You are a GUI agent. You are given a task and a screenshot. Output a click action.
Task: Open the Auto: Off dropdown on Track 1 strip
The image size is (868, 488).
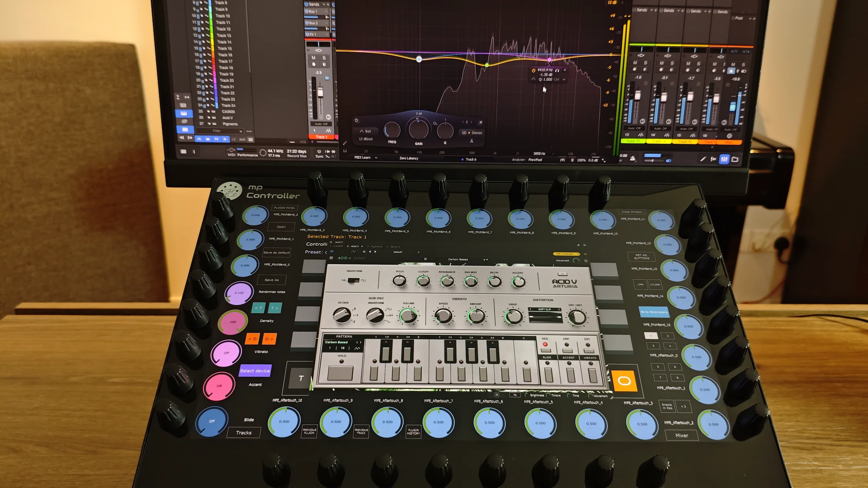[321, 124]
